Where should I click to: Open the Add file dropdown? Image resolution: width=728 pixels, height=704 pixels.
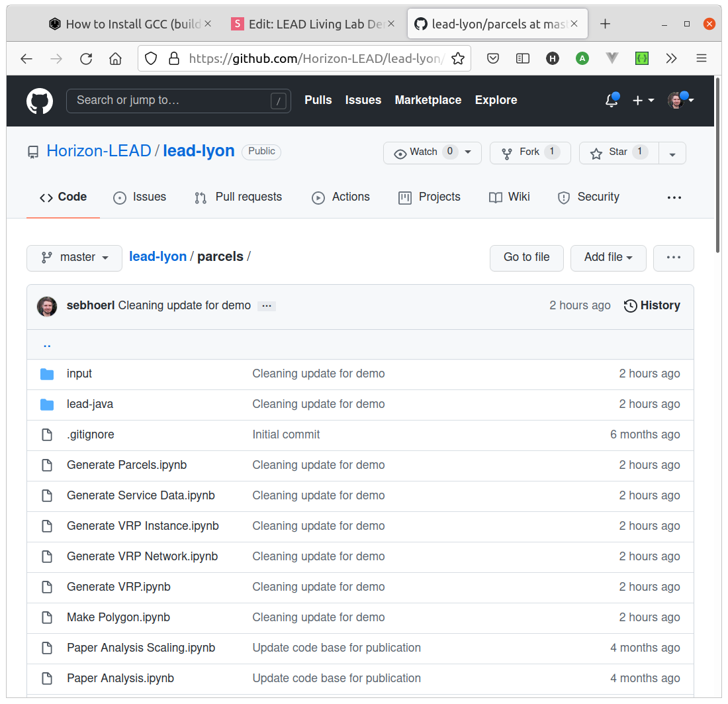(x=608, y=258)
